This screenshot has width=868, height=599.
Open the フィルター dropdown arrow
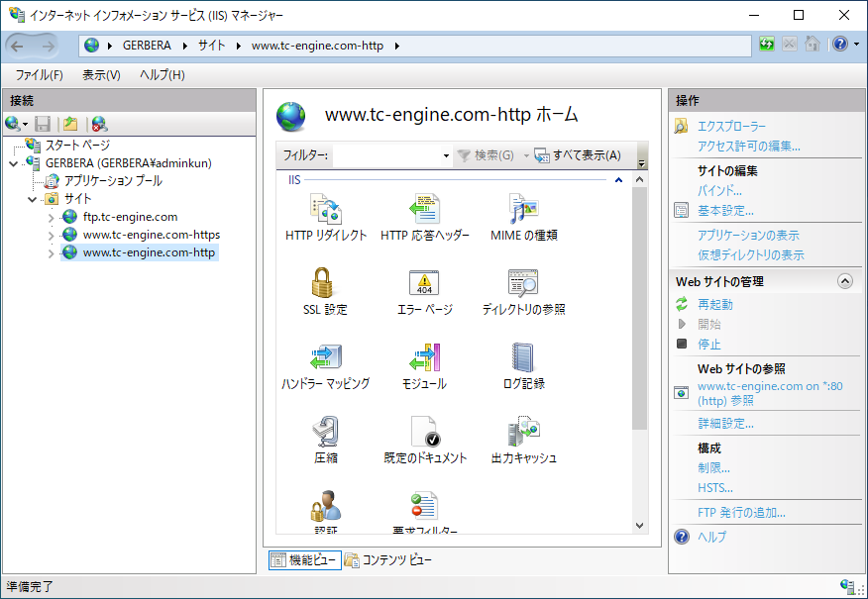coord(446,156)
